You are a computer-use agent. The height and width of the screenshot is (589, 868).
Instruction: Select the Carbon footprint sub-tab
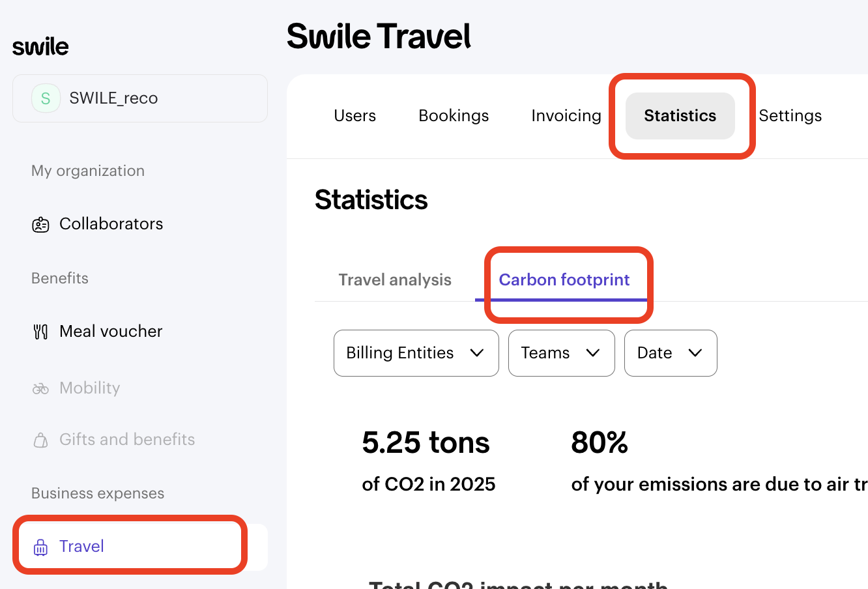tap(564, 280)
